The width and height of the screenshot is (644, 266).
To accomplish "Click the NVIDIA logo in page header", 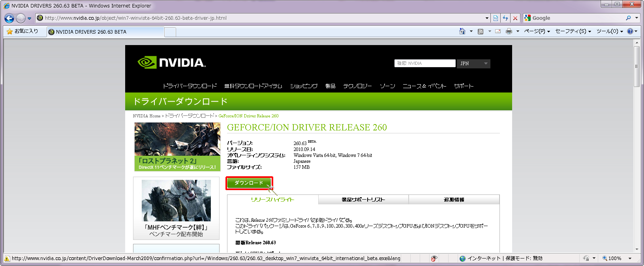I will pyautogui.click(x=172, y=62).
